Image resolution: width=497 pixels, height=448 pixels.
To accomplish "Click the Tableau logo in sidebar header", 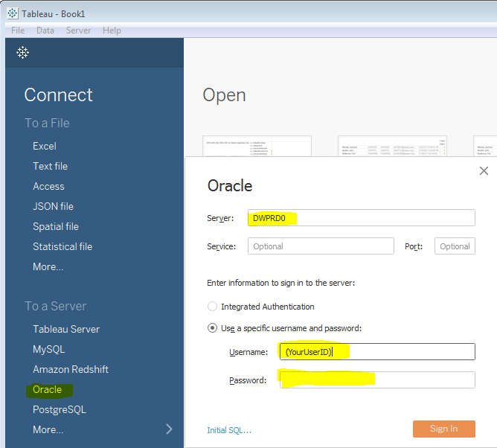I will pyautogui.click(x=22, y=52).
